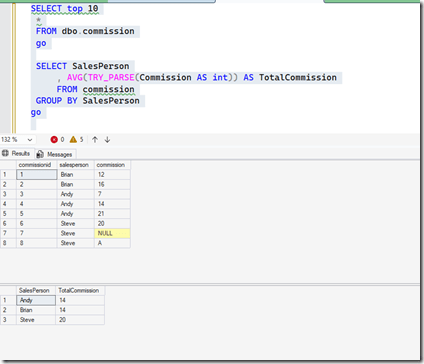This screenshot has height=364, width=424.
Task: Select the NULL commission cell
Action: [x=112, y=233]
